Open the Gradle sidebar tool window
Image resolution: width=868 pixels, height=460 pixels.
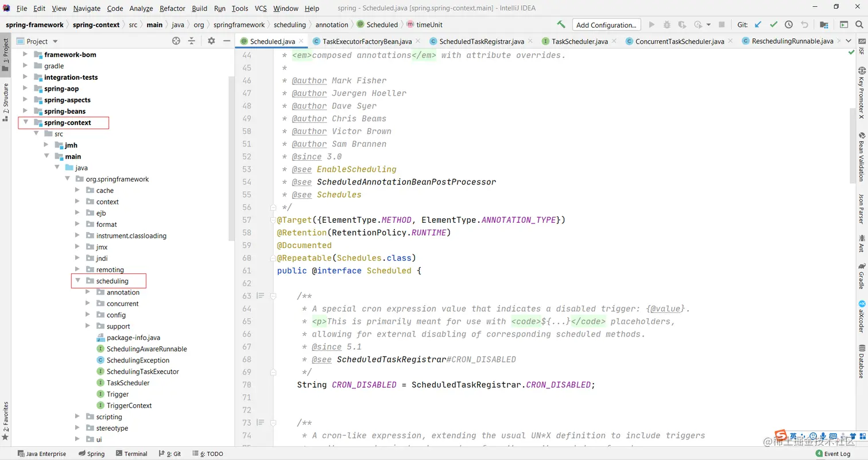(x=862, y=276)
